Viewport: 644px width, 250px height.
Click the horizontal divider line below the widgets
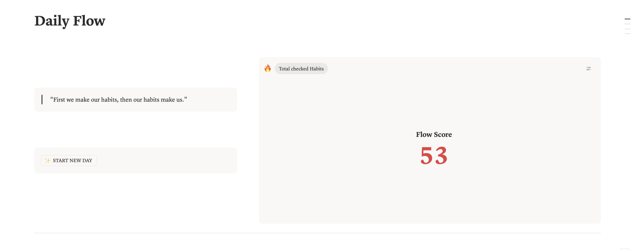point(317,233)
